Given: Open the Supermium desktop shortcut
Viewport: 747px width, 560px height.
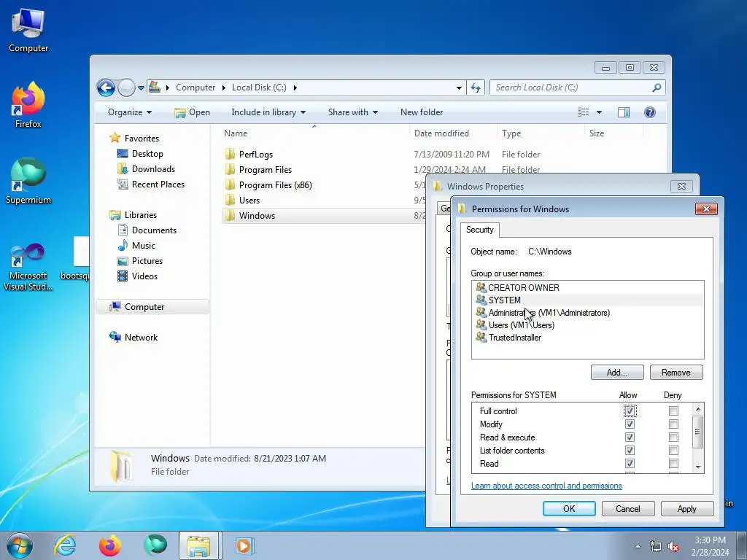Looking at the screenshot, I should click(x=28, y=181).
